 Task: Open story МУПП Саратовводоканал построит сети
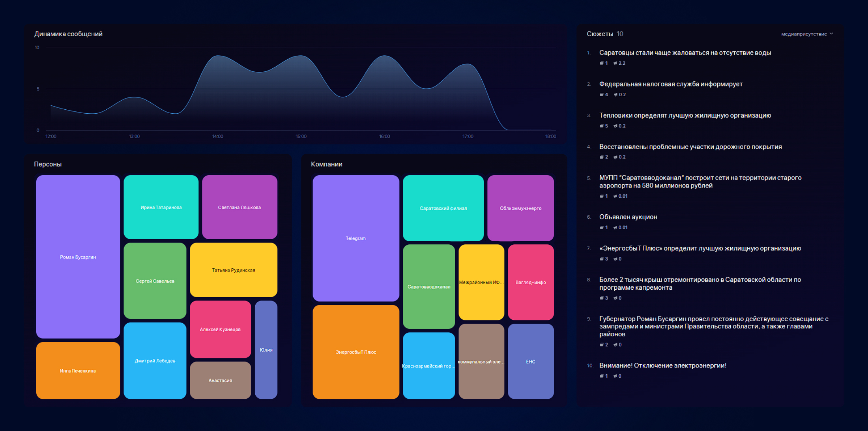[x=700, y=182]
